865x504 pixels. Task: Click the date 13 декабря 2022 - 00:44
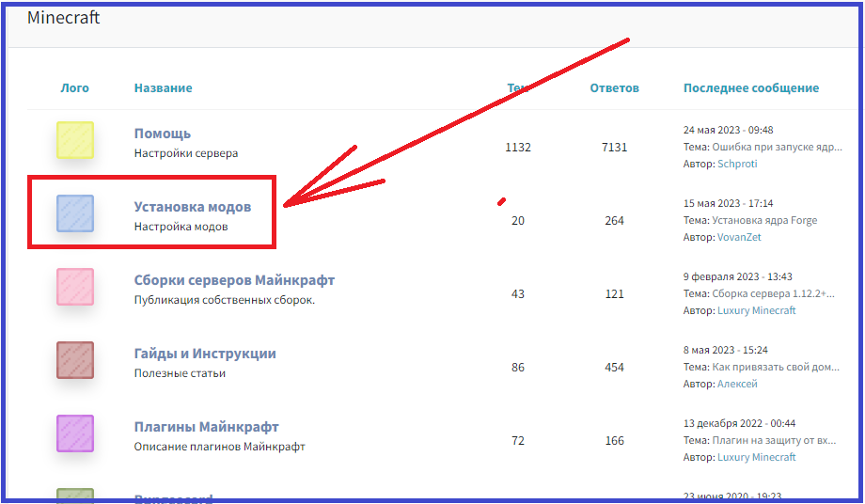coord(739,423)
